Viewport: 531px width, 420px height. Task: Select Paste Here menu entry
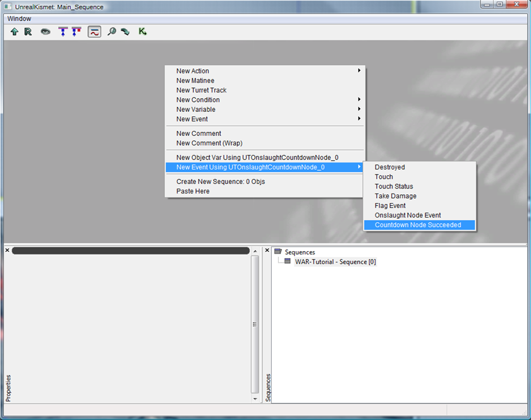tap(265, 191)
